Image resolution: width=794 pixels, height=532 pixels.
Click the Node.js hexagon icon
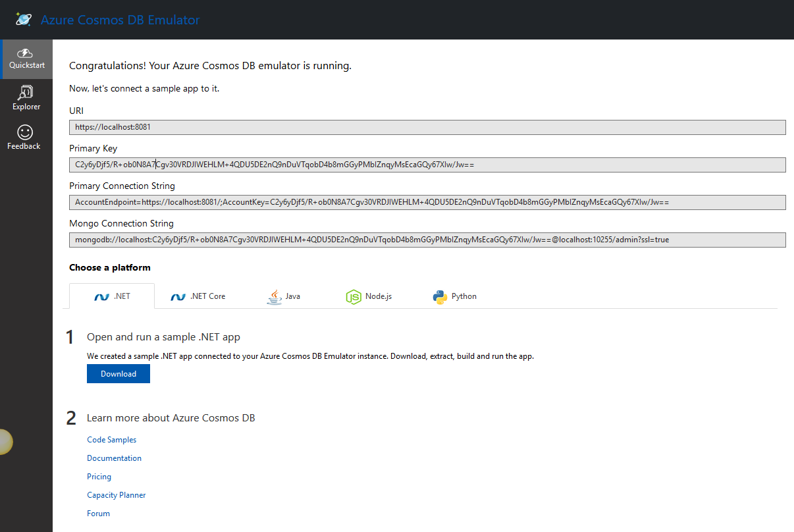coord(354,297)
